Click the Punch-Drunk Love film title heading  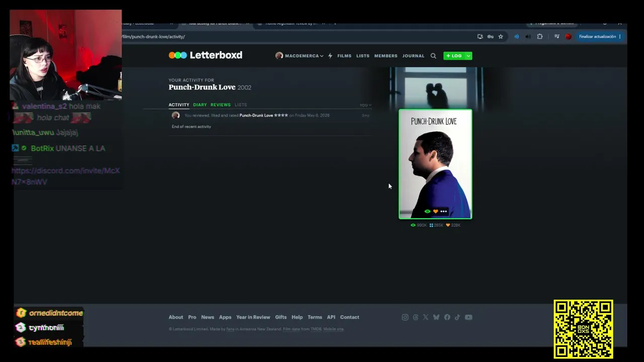[202, 87]
